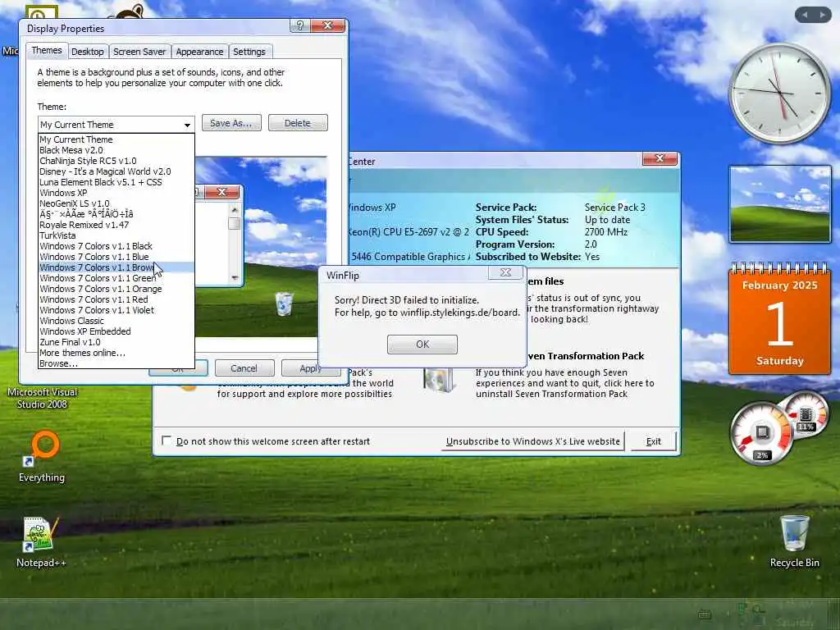Click the Display Properties help question-mark button
Viewport: 840px width, 630px height.
(300, 25)
